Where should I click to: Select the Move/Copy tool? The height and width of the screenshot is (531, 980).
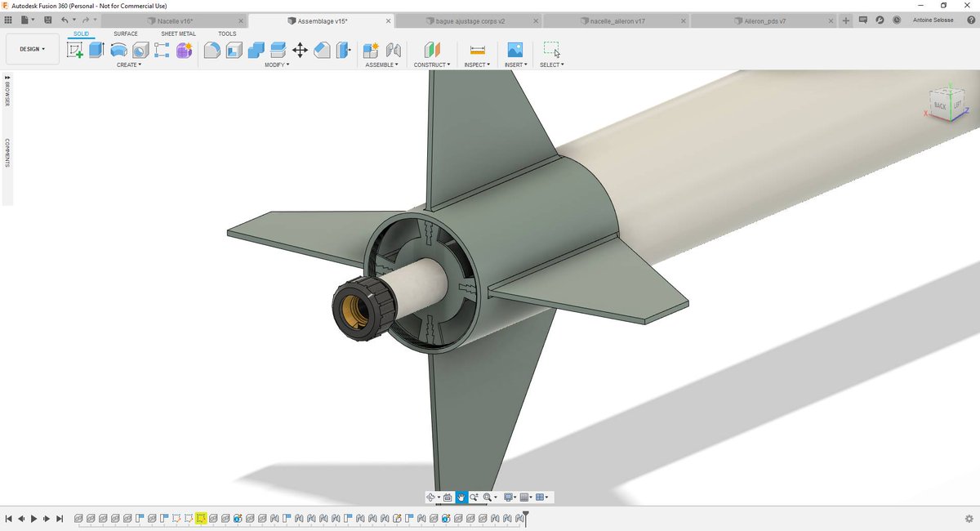tap(300, 50)
